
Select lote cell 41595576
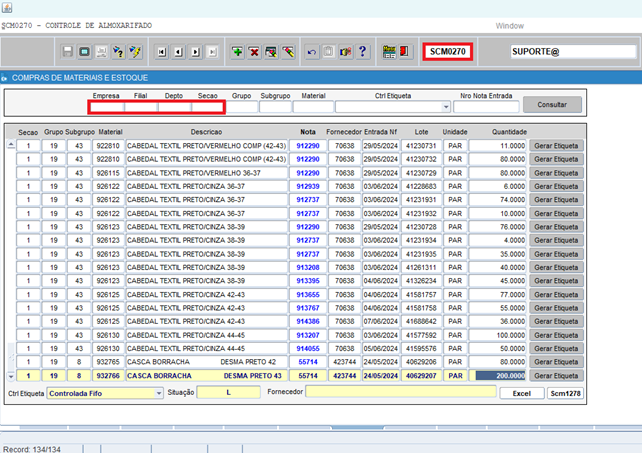[x=421, y=349]
